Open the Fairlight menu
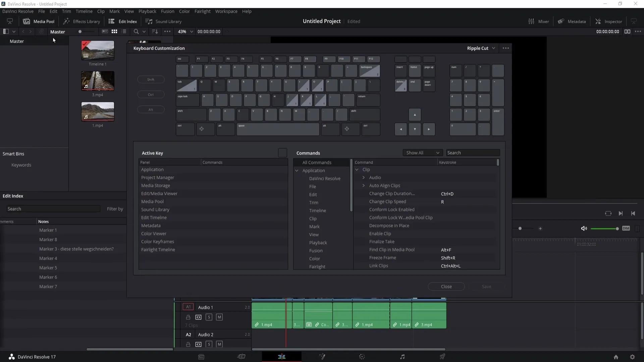Viewport: 644px width, 362px height. [x=202, y=11]
